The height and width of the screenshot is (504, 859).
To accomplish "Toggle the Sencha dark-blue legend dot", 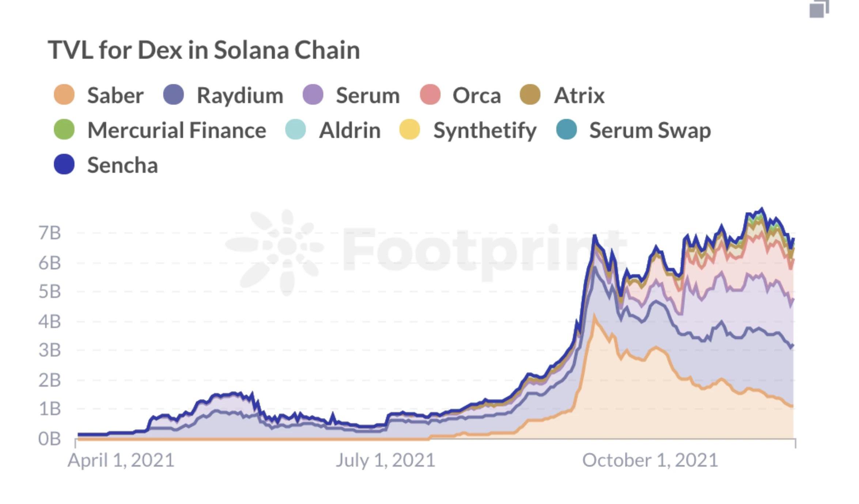I will (64, 164).
